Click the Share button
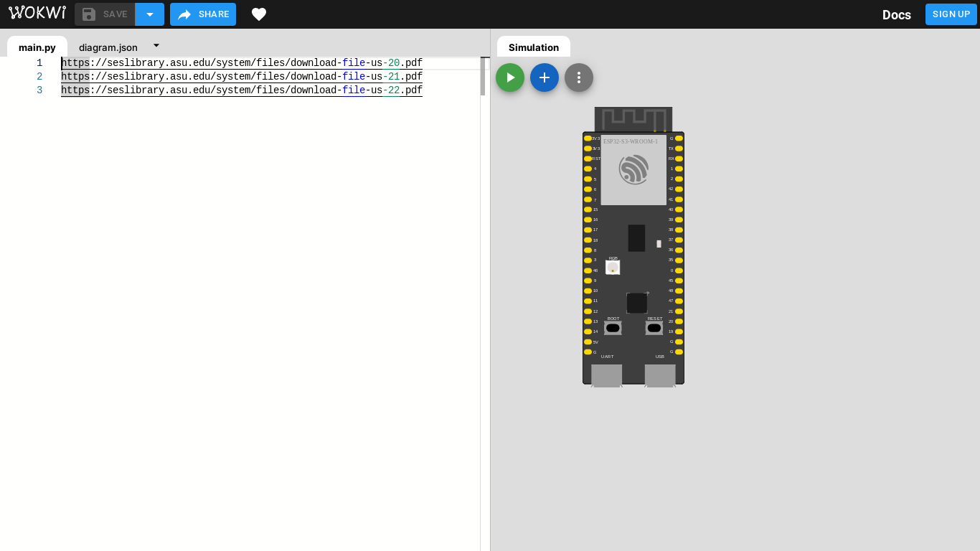The width and height of the screenshot is (980, 551). [x=203, y=14]
